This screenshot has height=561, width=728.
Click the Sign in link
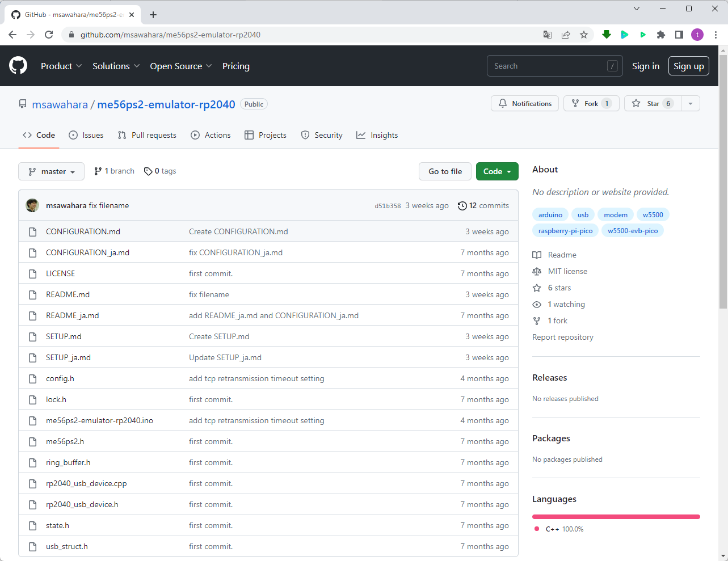tap(646, 66)
